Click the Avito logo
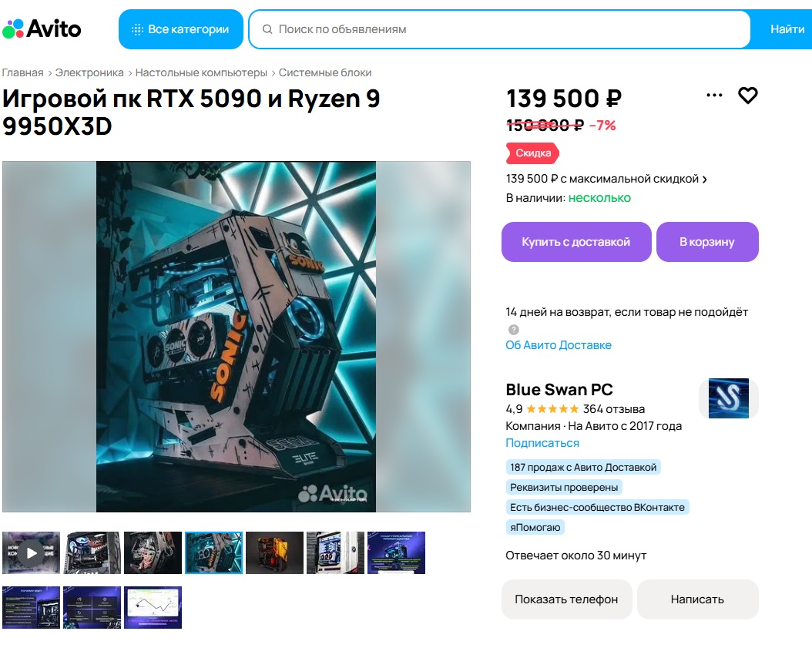Viewport: 812px width, 658px height. pos(42,29)
